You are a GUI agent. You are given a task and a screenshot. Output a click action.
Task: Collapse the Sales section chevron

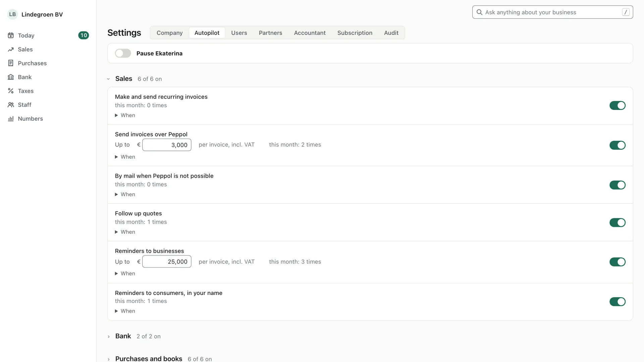108,79
